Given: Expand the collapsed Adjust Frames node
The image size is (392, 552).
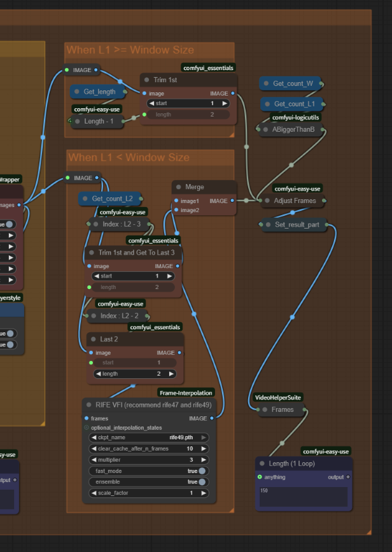Looking at the screenshot, I should pos(268,201).
